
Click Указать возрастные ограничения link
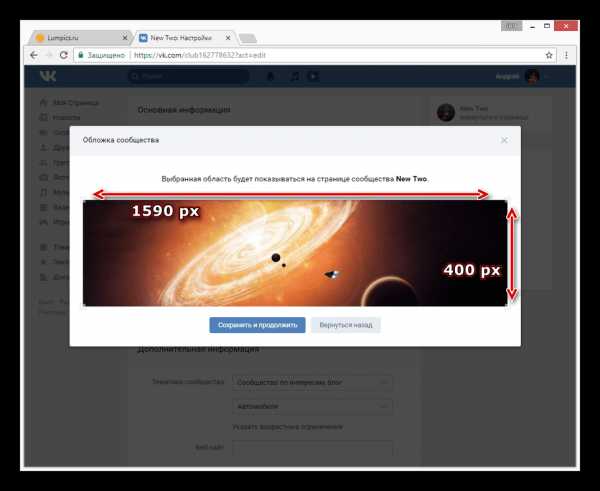pos(288,427)
